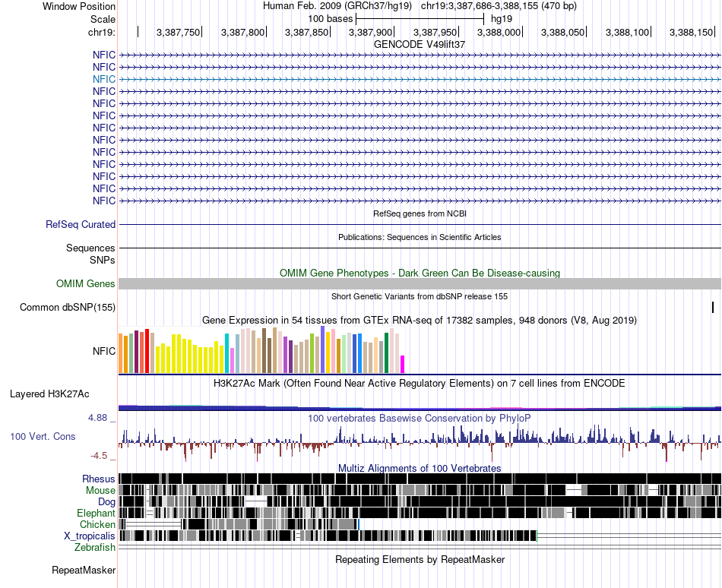The height and width of the screenshot is (588, 722).
Task: Click the Scale label
Action: click(x=103, y=19)
